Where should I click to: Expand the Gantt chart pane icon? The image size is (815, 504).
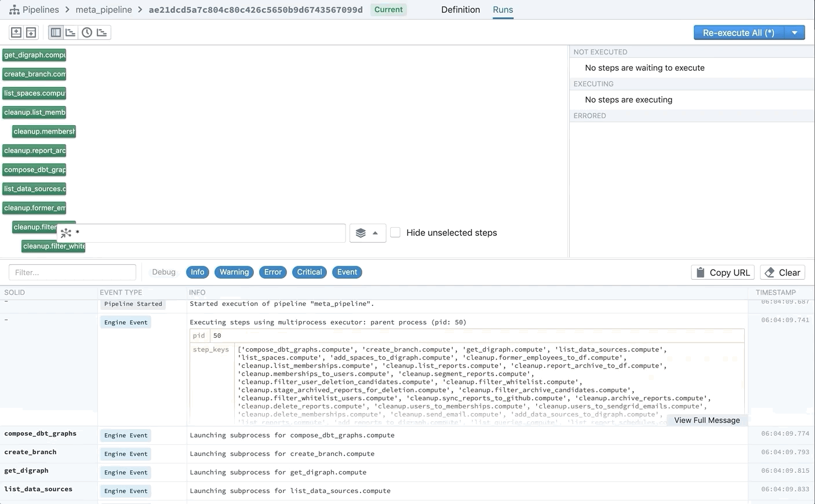16,32
